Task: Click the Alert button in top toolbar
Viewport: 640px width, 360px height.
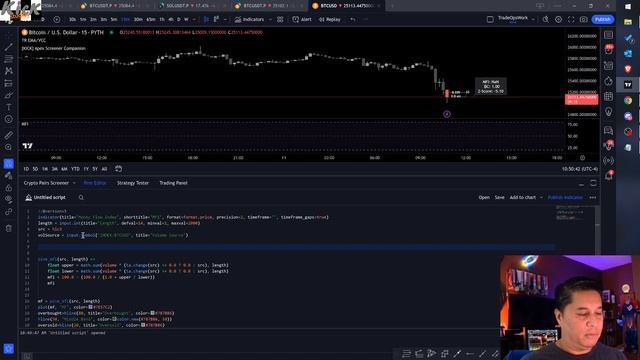Action: [302, 19]
